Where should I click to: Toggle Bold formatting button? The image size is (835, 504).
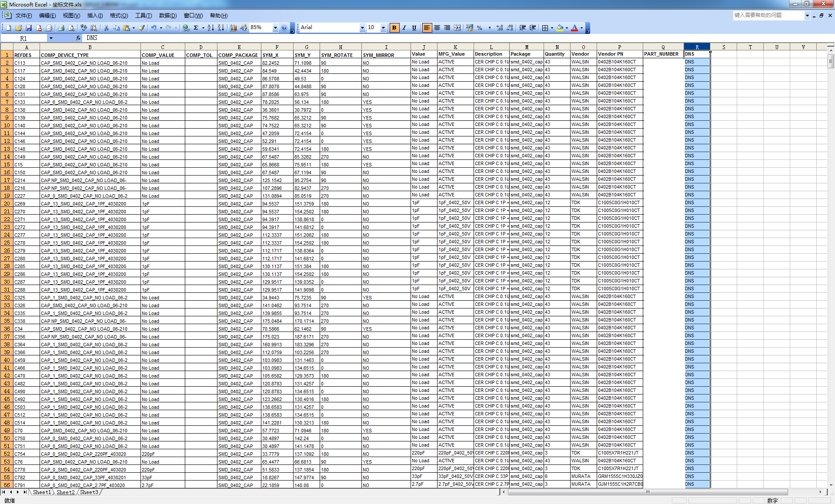[394, 28]
